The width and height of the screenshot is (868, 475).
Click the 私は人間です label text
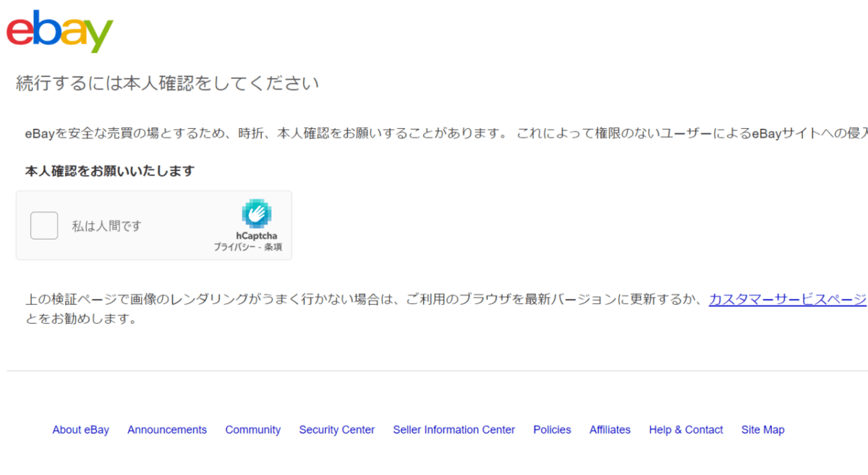pos(106,226)
